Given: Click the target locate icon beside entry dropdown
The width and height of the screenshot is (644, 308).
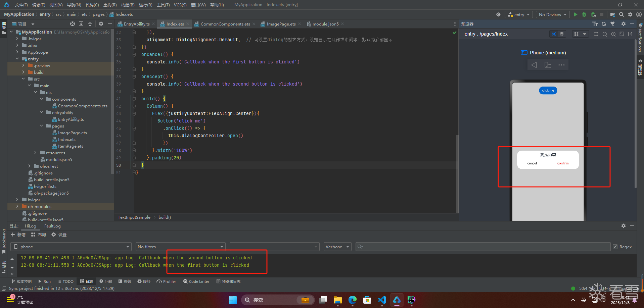Looking at the screenshot, I should [x=498, y=14].
